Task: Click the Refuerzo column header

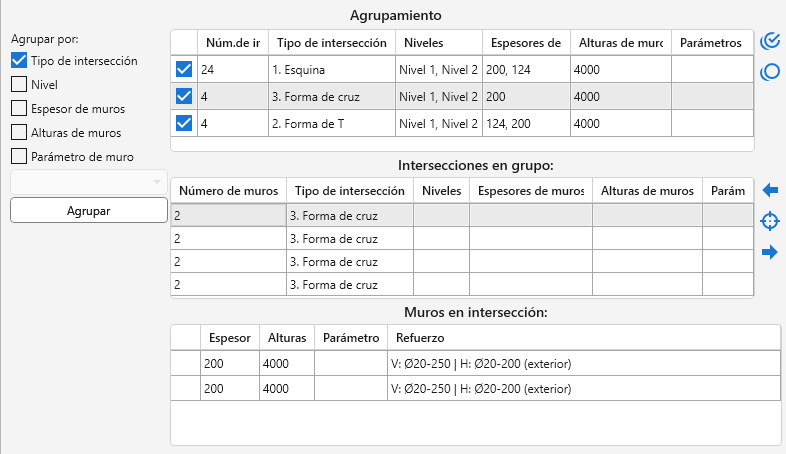Action: [x=420, y=338]
